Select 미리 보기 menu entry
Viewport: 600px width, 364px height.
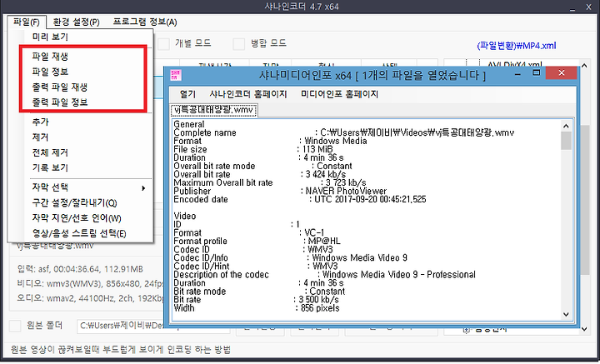click(x=50, y=37)
